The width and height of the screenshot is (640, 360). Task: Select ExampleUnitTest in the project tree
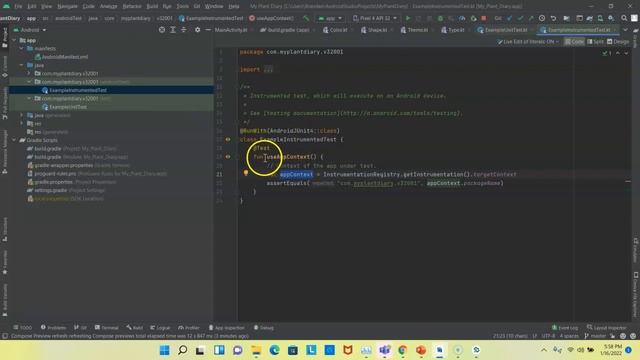pyautogui.click(x=64, y=107)
